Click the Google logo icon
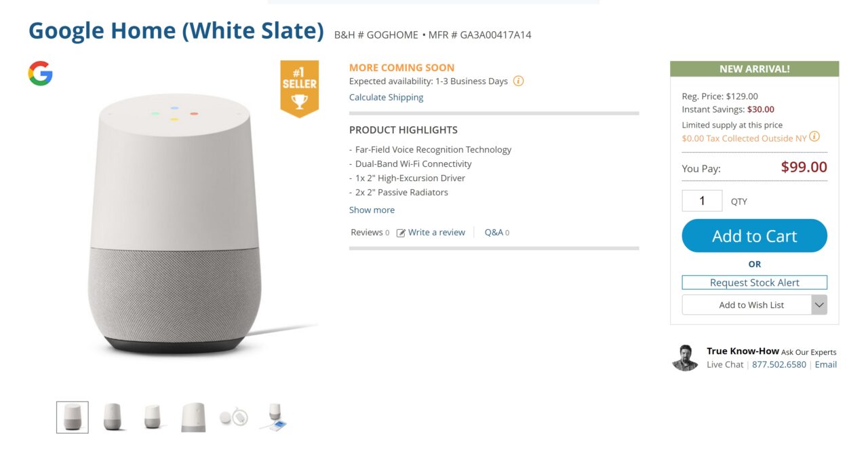Viewport: 868px width, 449px height. pyautogui.click(x=40, y=73)
